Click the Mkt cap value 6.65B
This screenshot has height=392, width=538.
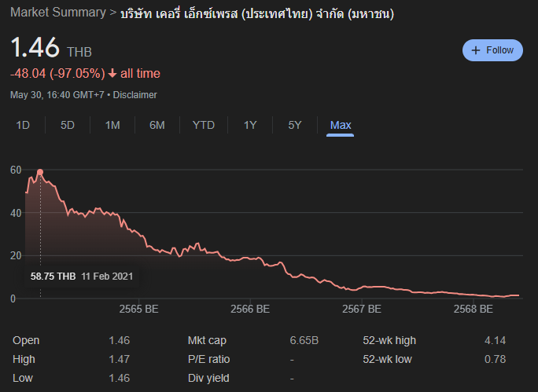coord(304,340)
